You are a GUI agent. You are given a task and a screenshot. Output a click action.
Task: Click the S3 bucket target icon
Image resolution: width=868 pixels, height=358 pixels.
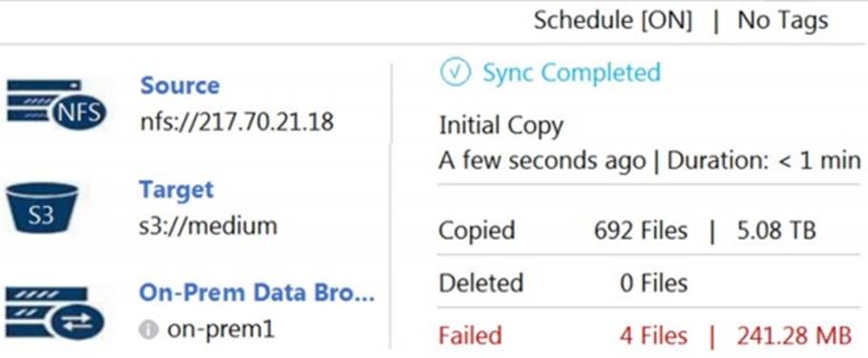pos(42,207)
